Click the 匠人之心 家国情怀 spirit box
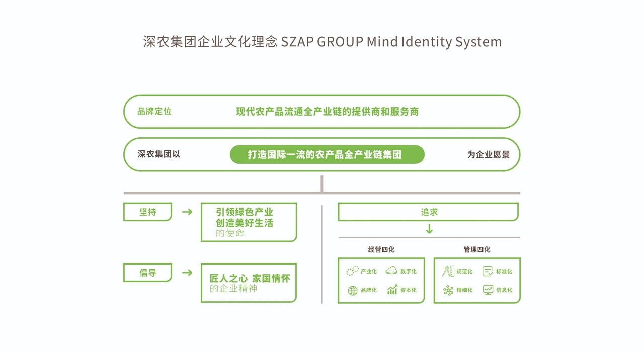The width and height of the screenshot is (644, 352). (249, 283)
